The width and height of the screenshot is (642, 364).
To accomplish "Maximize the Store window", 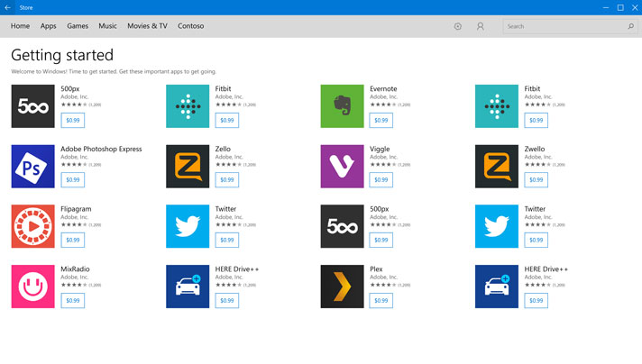I will pos(620,7).
